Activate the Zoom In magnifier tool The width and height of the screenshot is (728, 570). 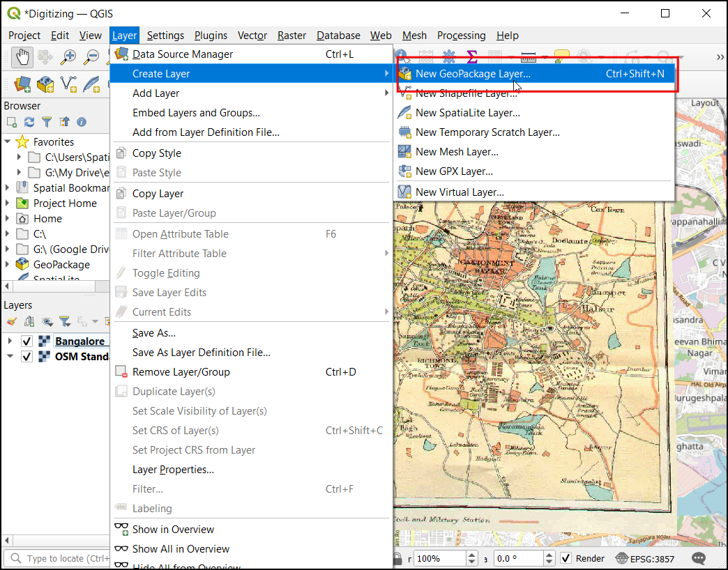(68, 57)
